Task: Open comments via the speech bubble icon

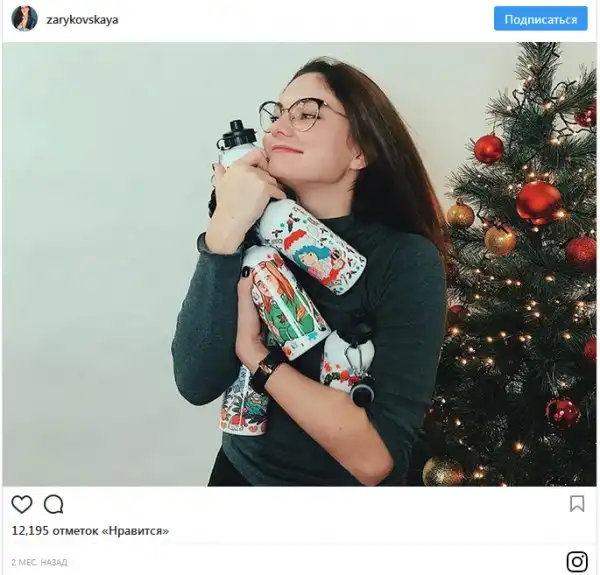Action: pos(54,504)
